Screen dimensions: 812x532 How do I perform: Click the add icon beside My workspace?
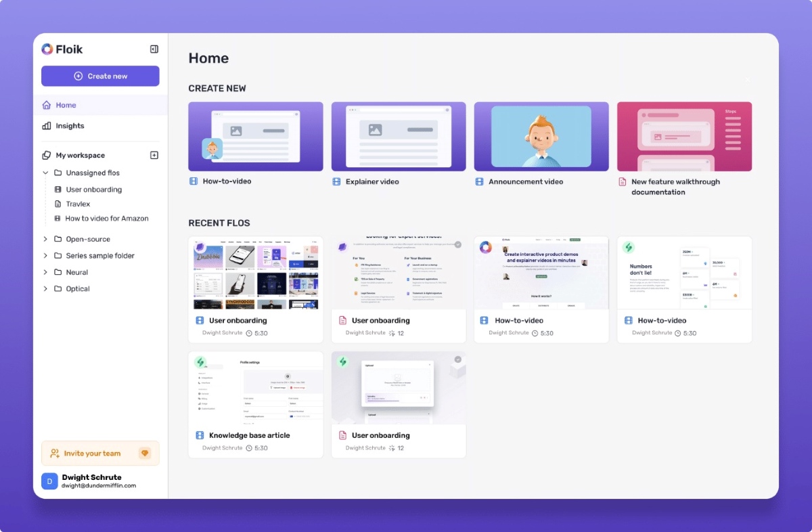(x=154, y=155)
